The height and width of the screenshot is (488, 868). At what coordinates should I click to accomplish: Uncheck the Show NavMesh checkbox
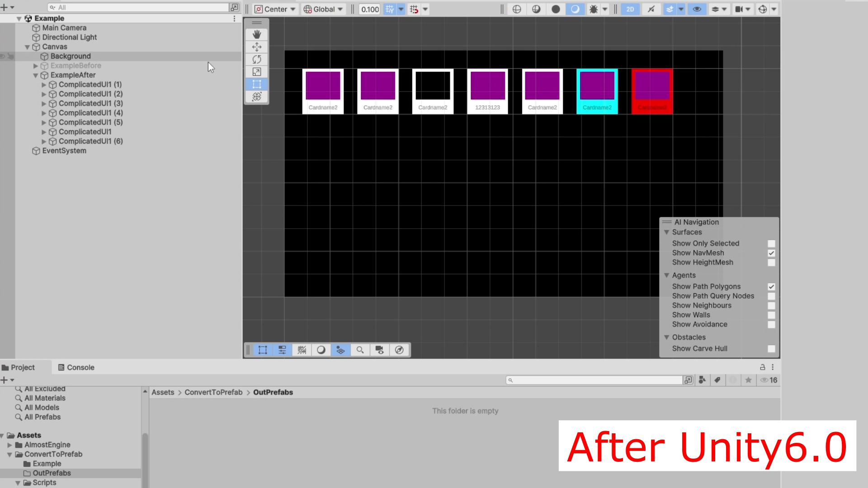tap(771, 253)
